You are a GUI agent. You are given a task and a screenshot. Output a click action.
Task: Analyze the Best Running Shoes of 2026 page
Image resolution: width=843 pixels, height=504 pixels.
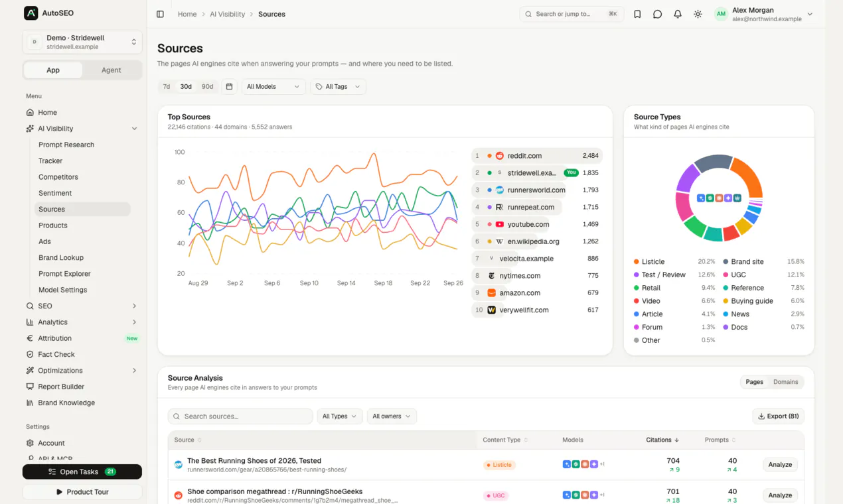[x=780, y=465]
